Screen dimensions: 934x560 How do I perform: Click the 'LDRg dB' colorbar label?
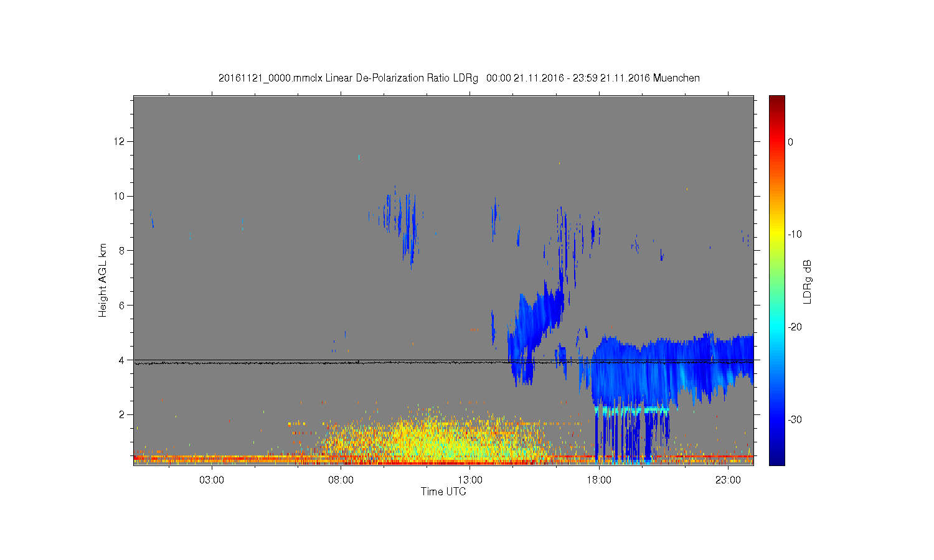click(808, 282)
